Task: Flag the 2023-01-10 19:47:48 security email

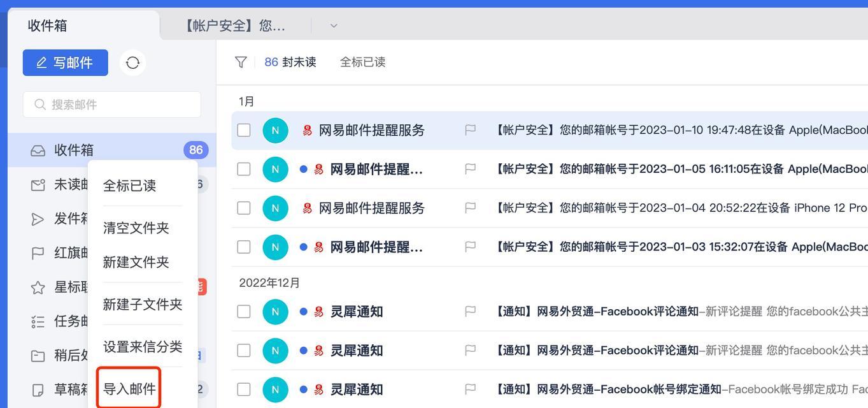Action: [x=470, y=130]
